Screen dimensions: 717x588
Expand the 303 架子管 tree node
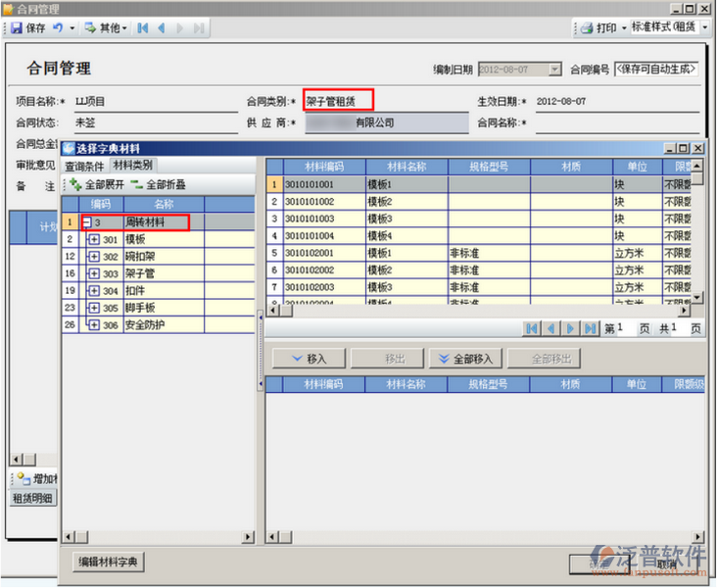94,273
